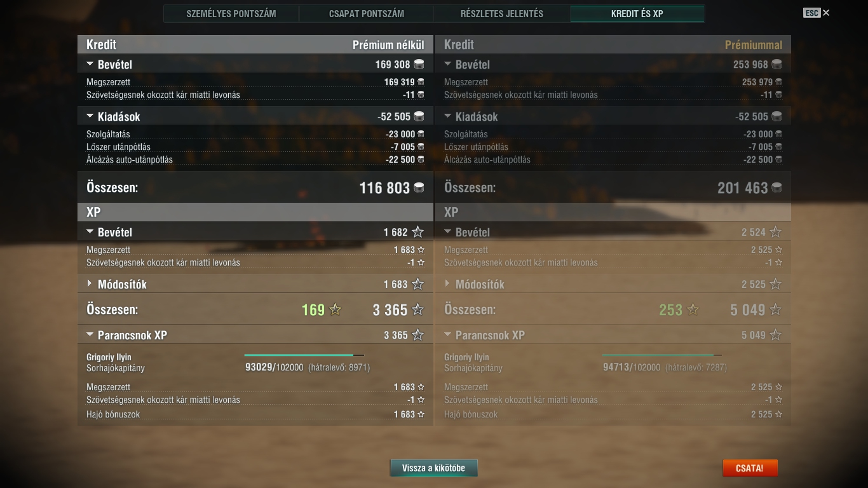Click the Vissza a kikötőbe button

coord(433,468)
